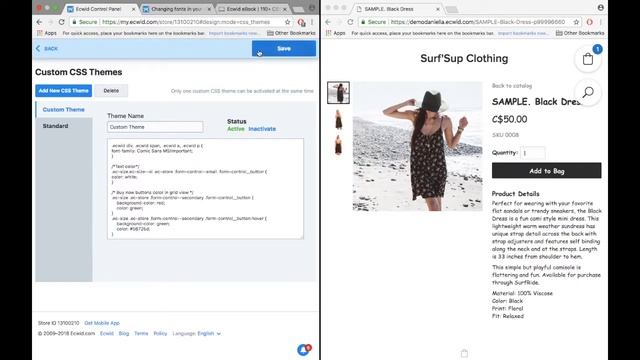
Task: Click Opera icon in right browser toolbar
Action: click(589, 22)
